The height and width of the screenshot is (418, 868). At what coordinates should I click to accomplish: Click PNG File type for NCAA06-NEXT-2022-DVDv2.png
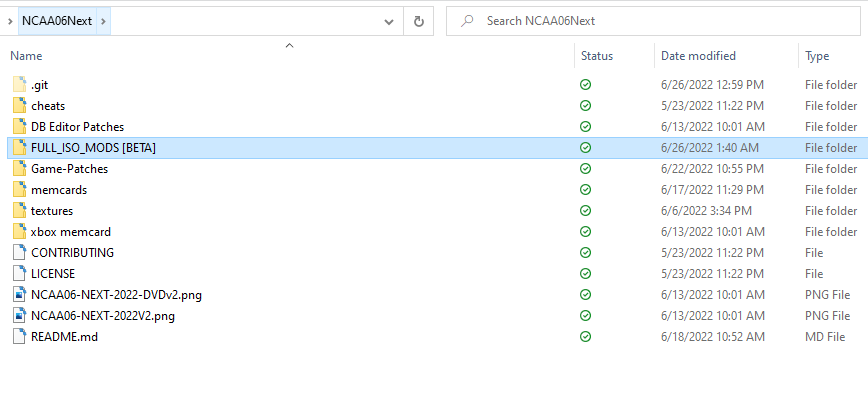[x=827, y=295]
